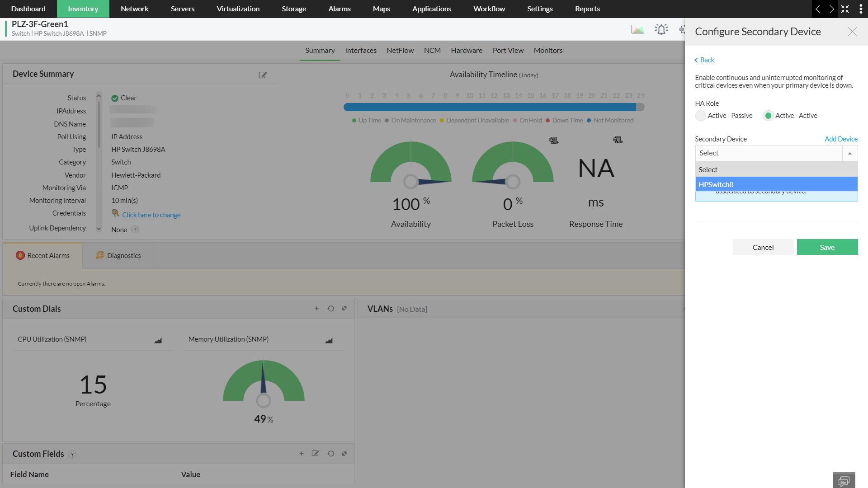The image size is (868, 488).
Task: Edit Custom Fields using pencil icon
Action: tap(315, 454)
